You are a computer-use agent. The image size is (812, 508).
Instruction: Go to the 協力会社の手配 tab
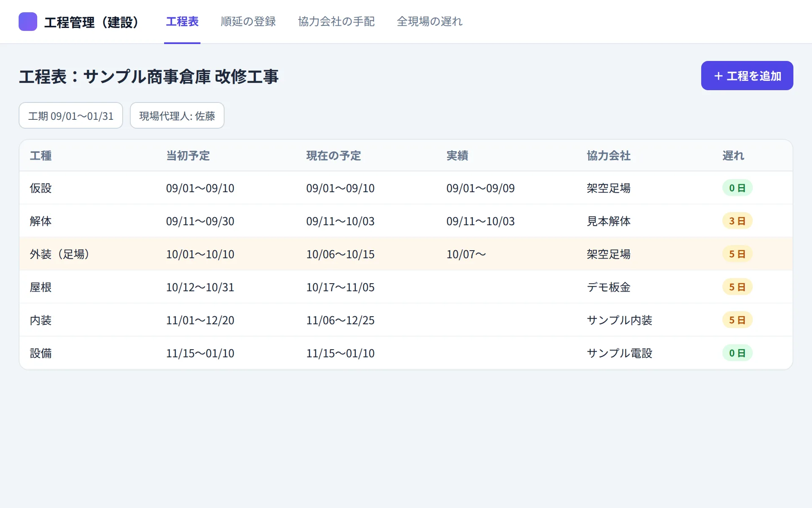click(336, 22)
